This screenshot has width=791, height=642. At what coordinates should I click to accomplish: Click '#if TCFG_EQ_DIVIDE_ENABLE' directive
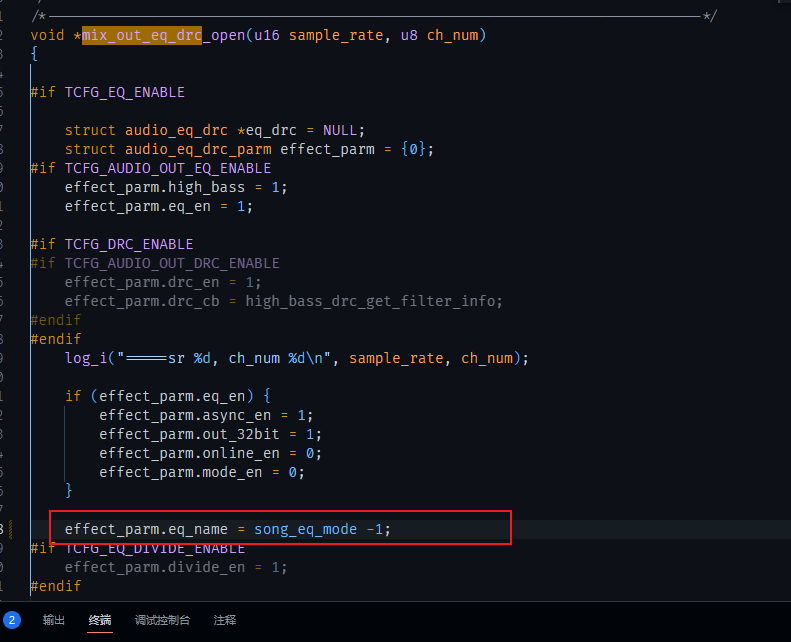[138, 548]
